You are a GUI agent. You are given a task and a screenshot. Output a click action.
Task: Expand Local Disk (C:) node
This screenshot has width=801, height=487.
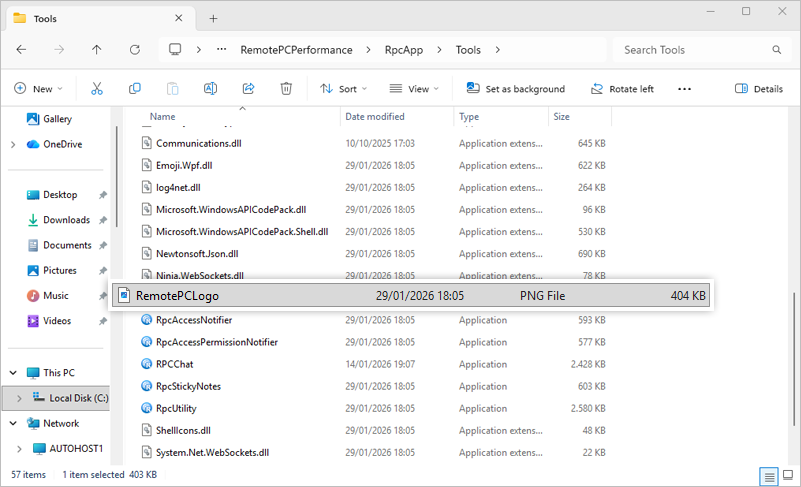tap(19, 398)
